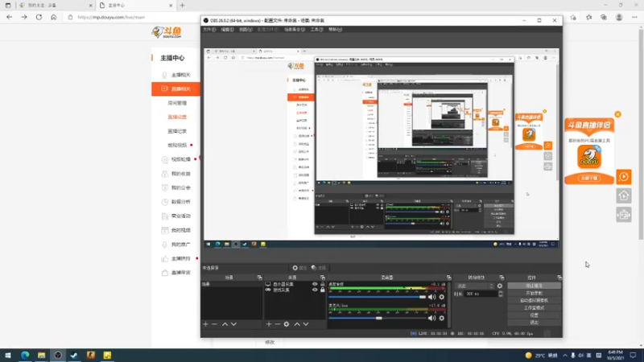Image resolution: width=644 pixels, height=362 pixels.
Task: Open OBS 设置 settings button
Action: point(534,315)
